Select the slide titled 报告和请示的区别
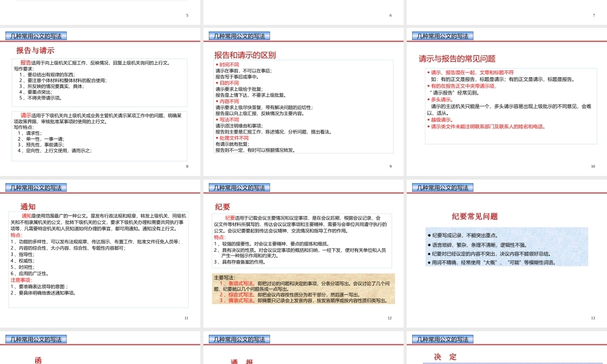 click(x=303, y=102)
